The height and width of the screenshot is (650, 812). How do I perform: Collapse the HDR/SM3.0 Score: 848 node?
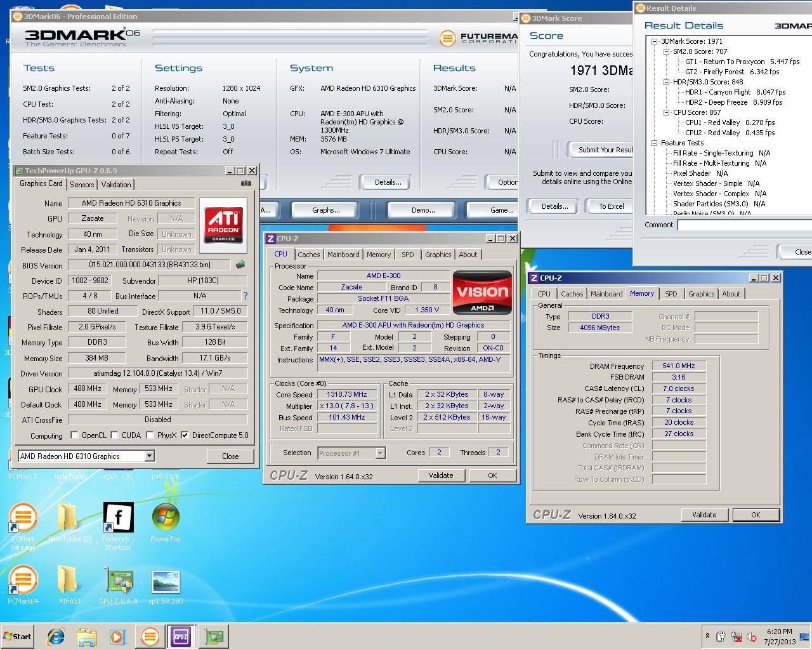click(666, 82)
